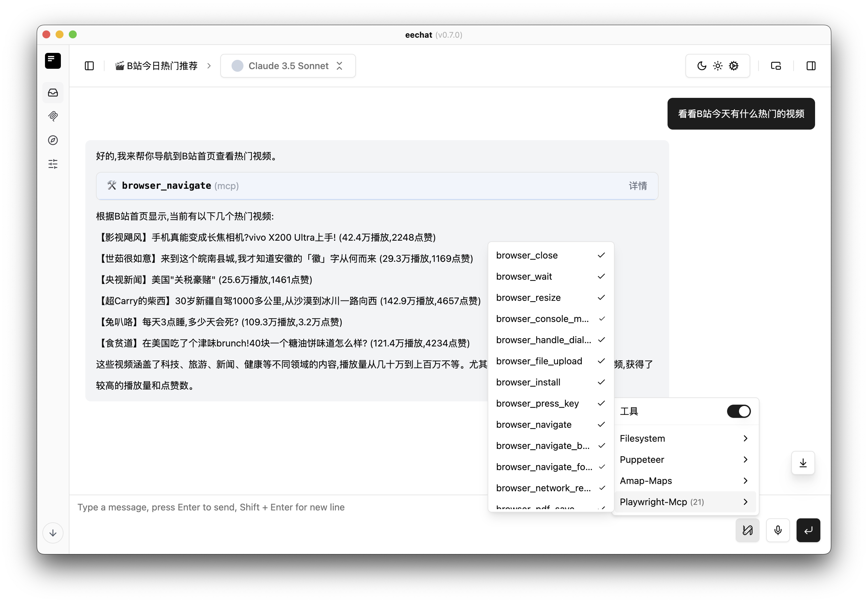The height and width of the screenshot is (603, 868).
Task: Select the paperclip attachments icon in sidebar
Action: click(53, 116)
